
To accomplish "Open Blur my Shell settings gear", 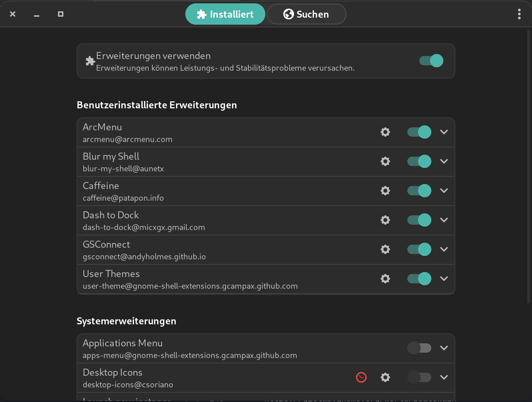I will (x=385, y=161).
